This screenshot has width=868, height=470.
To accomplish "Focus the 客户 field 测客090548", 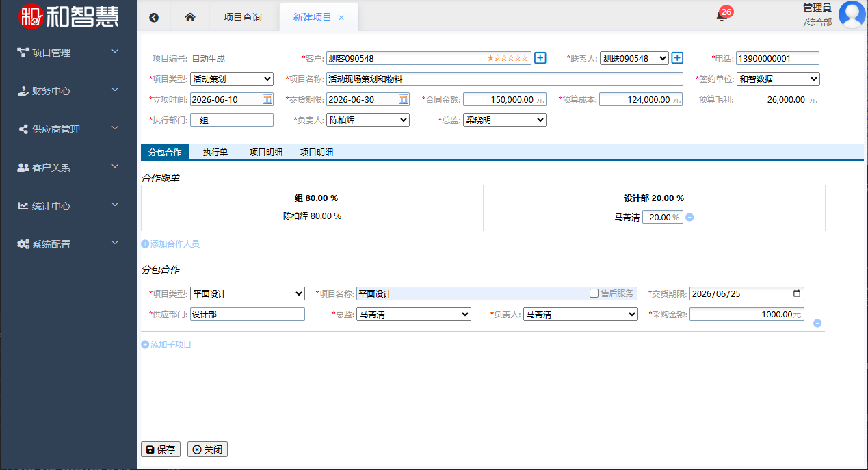I will pos(429,58).
